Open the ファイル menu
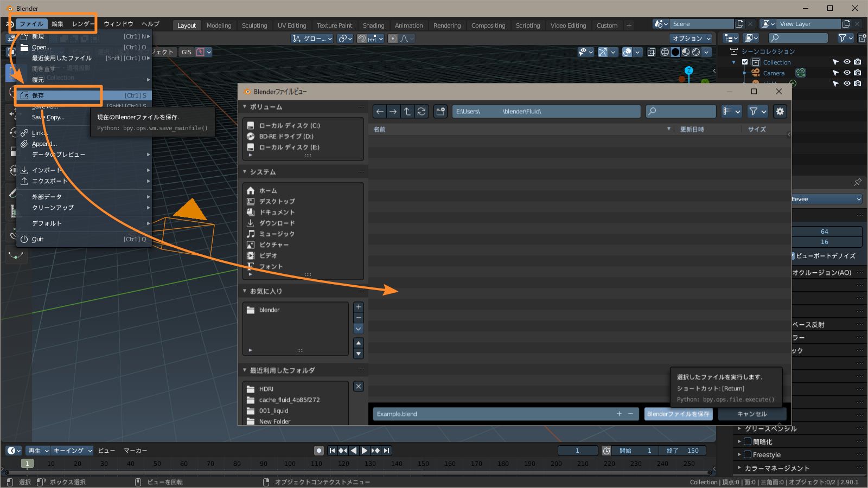868x488 pixels. 31,24
